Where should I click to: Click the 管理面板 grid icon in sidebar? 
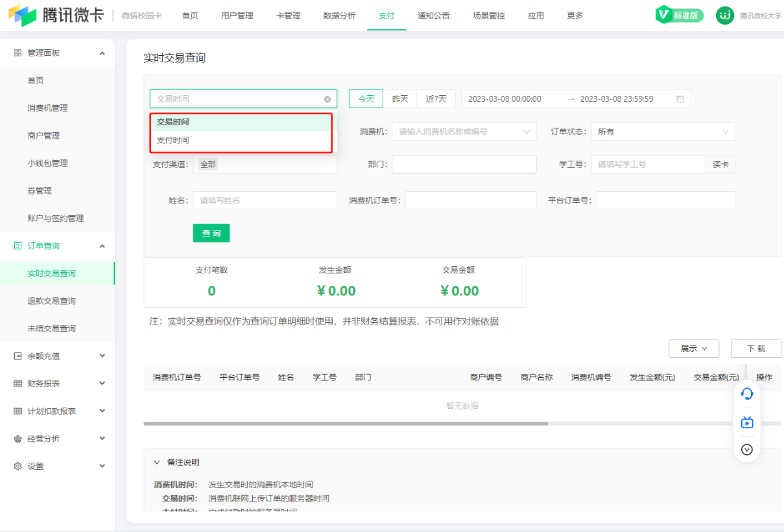coord(18,53)
